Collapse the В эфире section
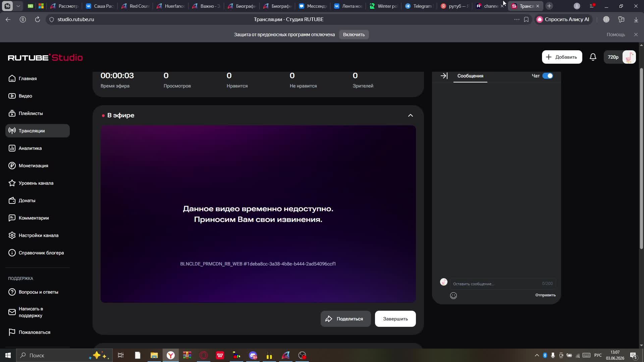Image resolution: width=644 pixels, height=362 pixels. pos(410,115)
